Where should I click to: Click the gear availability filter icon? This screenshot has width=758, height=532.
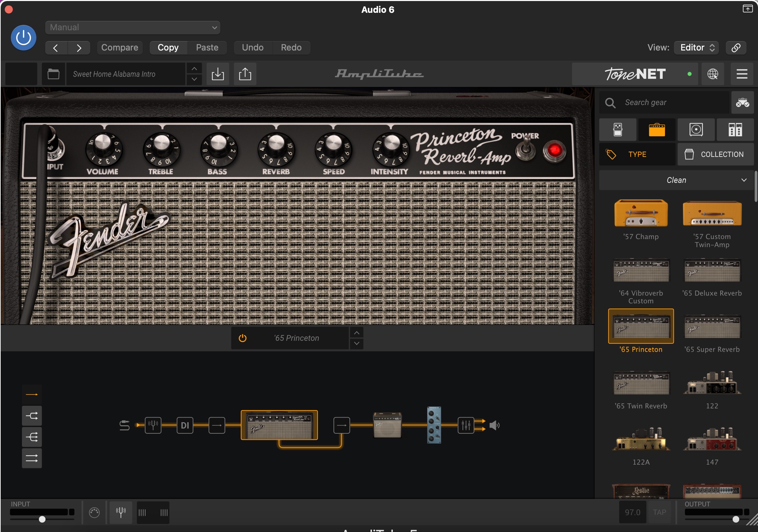[743, 102]
